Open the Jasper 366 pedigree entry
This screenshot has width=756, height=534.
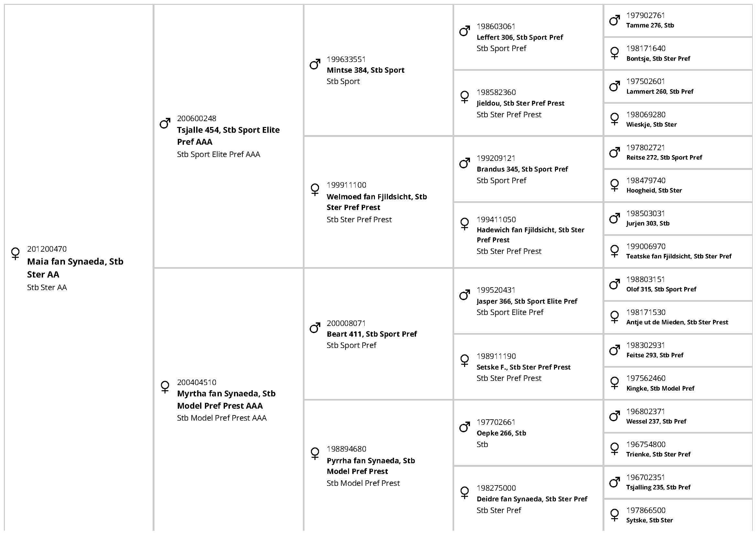(527, 301)
